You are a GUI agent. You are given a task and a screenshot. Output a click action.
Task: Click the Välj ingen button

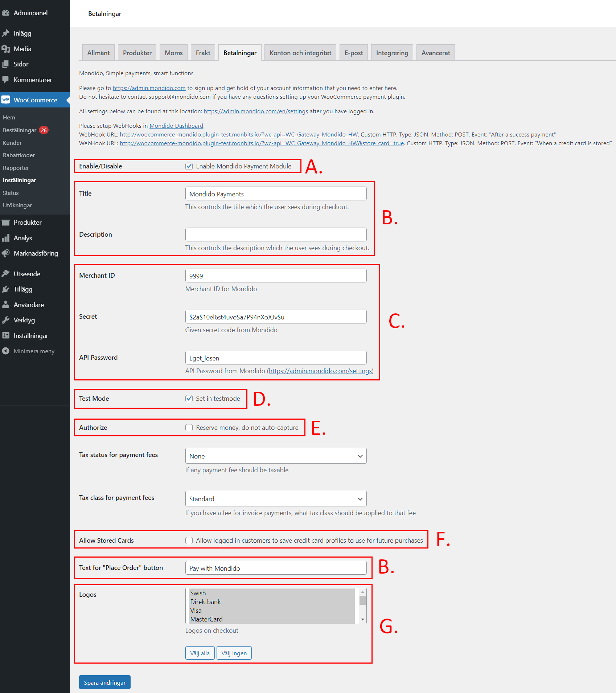(x=234, y=653)
